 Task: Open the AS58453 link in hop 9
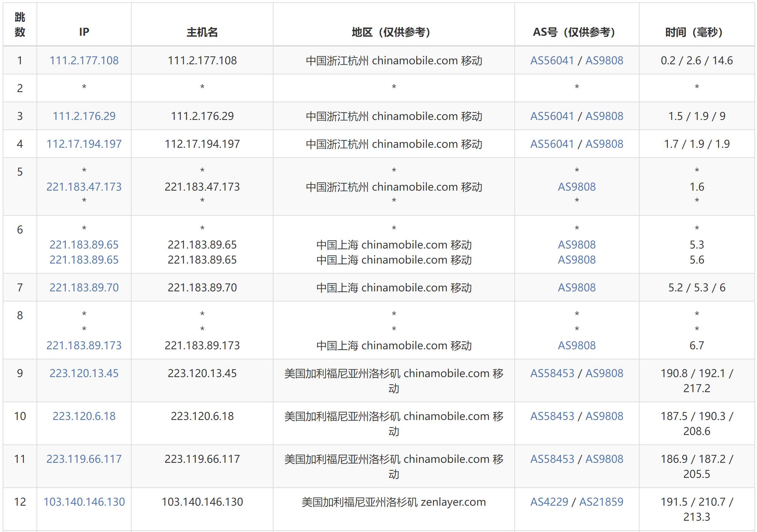[552, 373]
